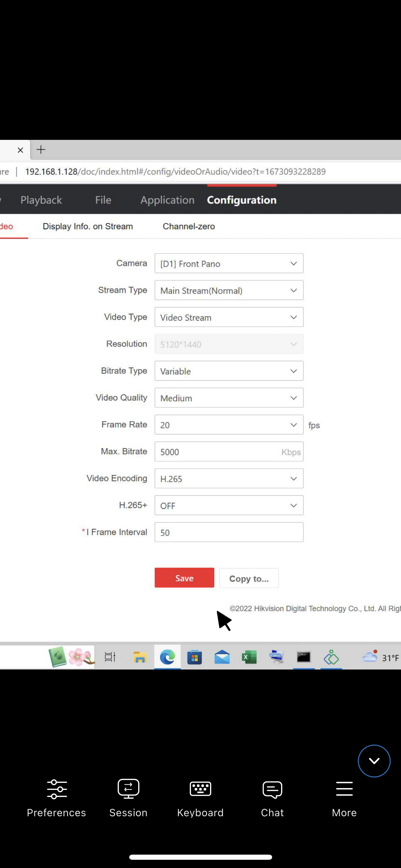401x868 pixels.
Task: Open a new browser tab
Action: (41, 150)
